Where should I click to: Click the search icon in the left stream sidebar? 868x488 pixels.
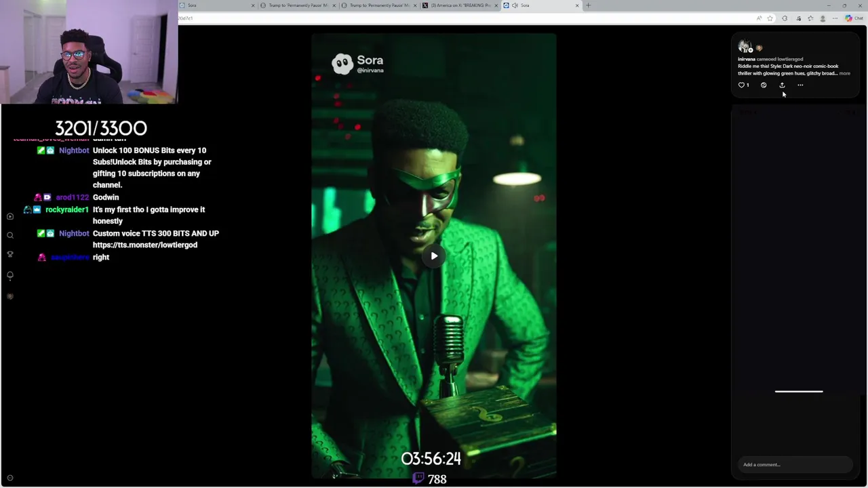10,235
